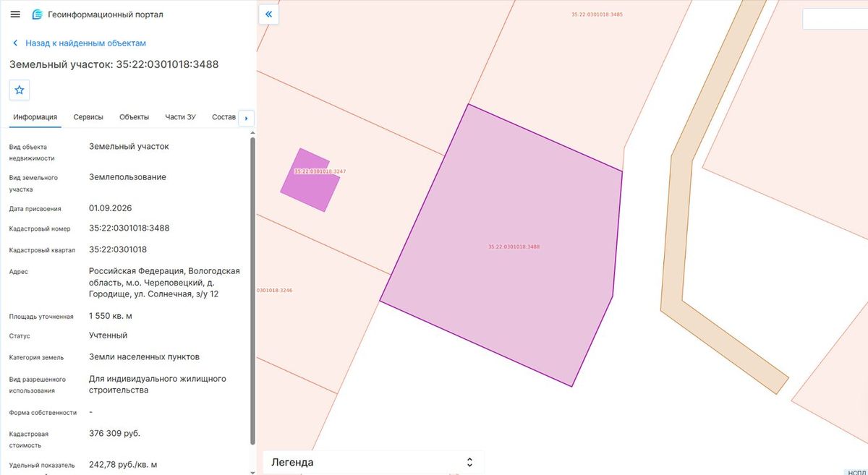Show more tabs with right arrow

point(247,118)
